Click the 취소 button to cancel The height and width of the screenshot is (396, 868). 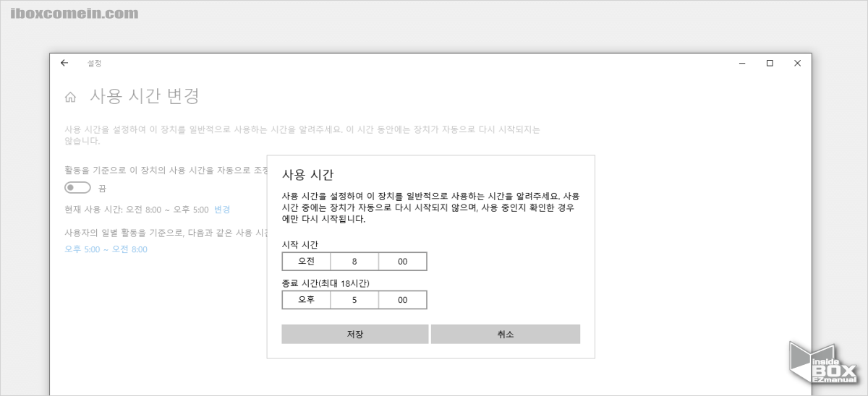click(506, 334)
